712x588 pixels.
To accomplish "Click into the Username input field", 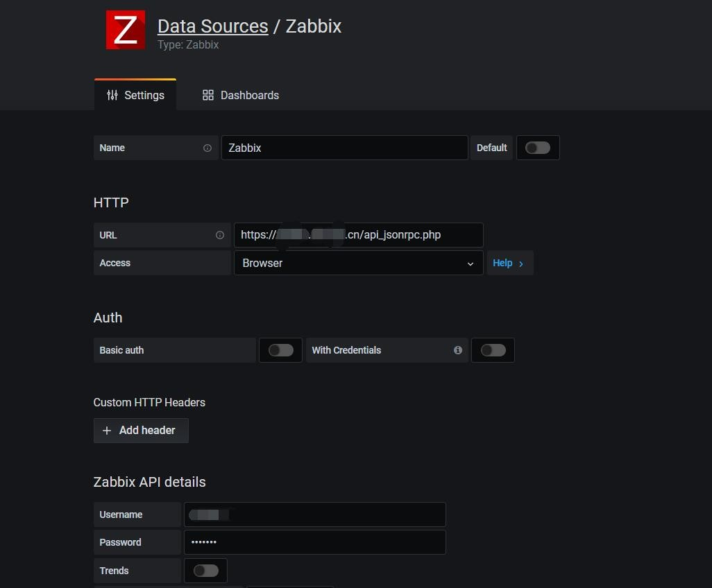I will click(x=314, y=514).
